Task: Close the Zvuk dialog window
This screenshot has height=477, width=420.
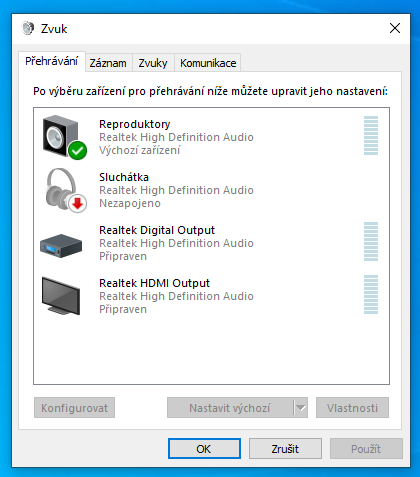Action: point(395,28)
